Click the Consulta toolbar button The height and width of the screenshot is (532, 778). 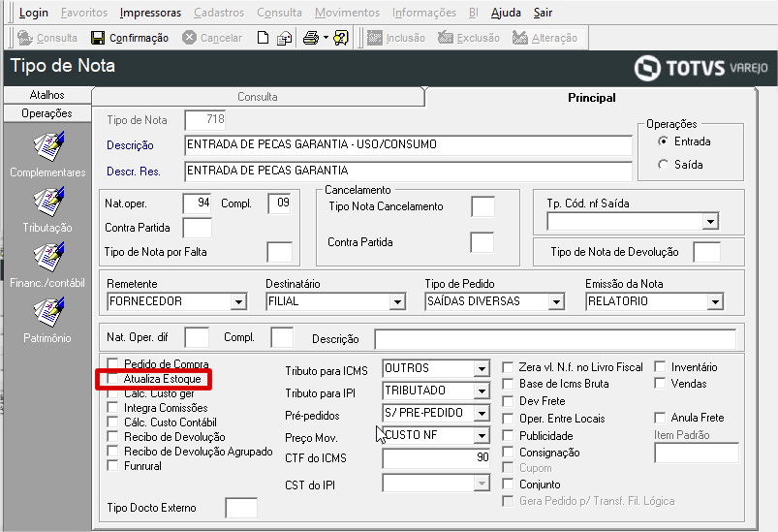pos(47,38)
